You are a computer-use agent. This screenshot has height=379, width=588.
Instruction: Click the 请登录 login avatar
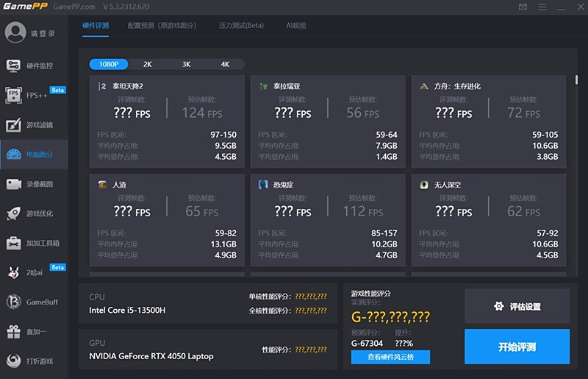pyautogui.click(x=15, y=33)
